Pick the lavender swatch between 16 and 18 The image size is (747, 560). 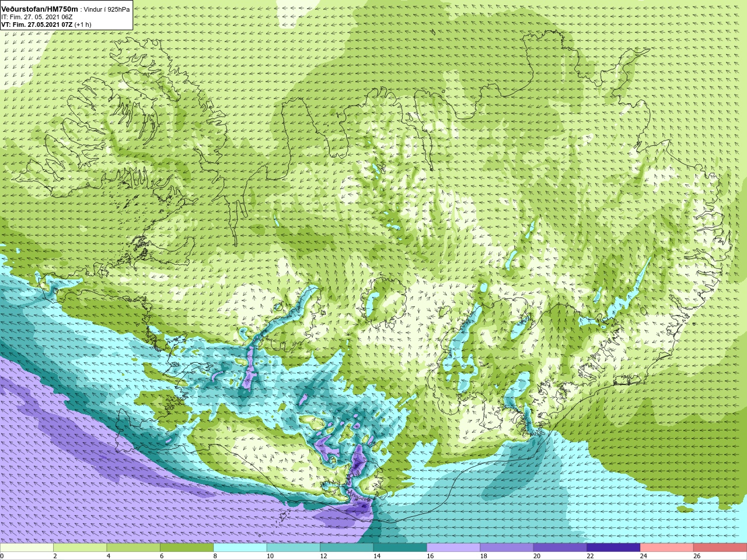tap(453, 548)
